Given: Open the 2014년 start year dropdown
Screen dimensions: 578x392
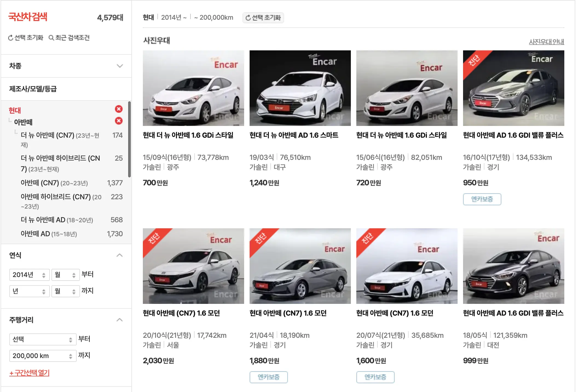Looking at the screenshot, I should 29,275.
